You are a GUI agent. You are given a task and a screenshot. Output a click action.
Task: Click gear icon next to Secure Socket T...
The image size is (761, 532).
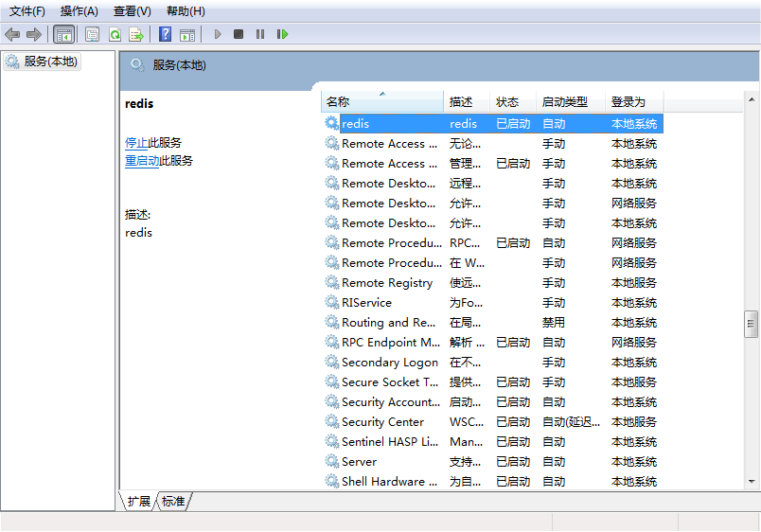331,382
